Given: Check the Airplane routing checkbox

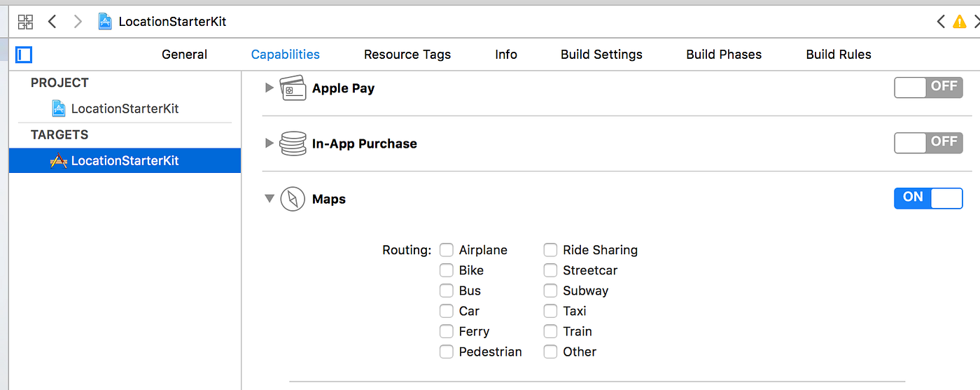Looking at the screenshot, I should click(x=447, y=250).
